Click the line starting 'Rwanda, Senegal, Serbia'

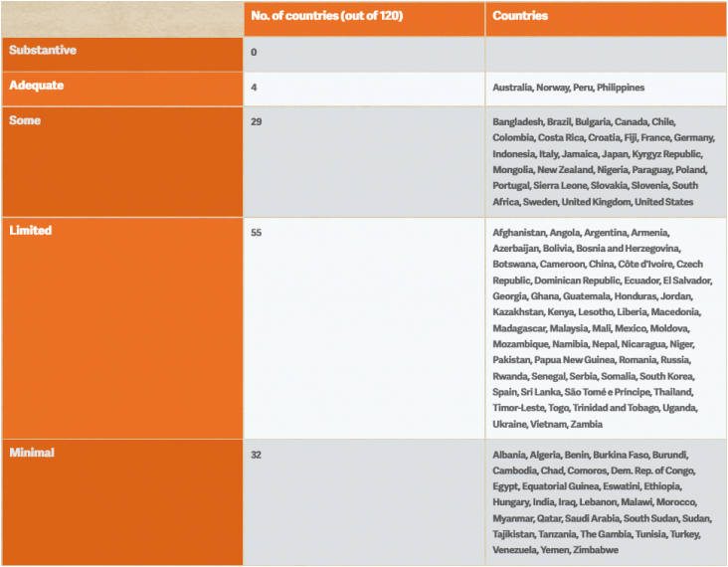click(x=594, y=376)
